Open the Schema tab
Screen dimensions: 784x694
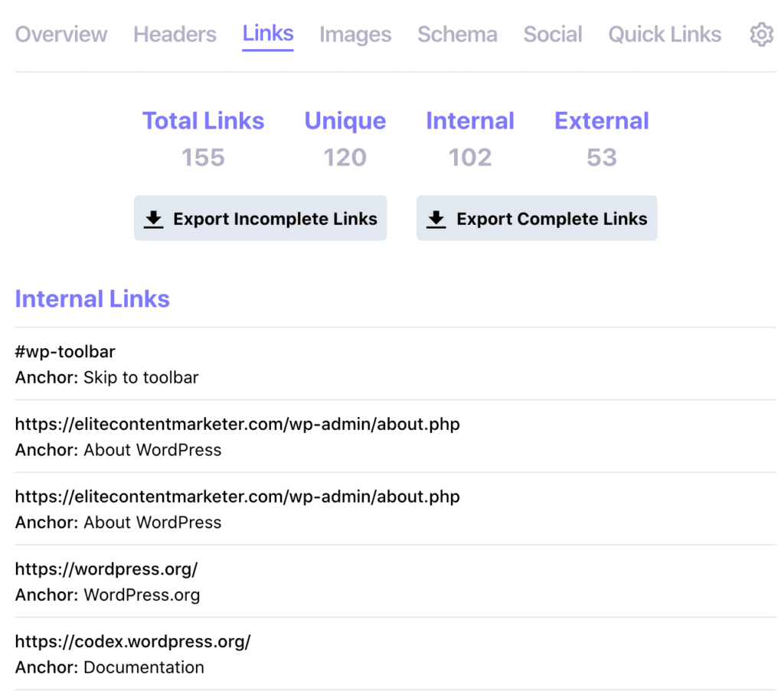[457, 34]
